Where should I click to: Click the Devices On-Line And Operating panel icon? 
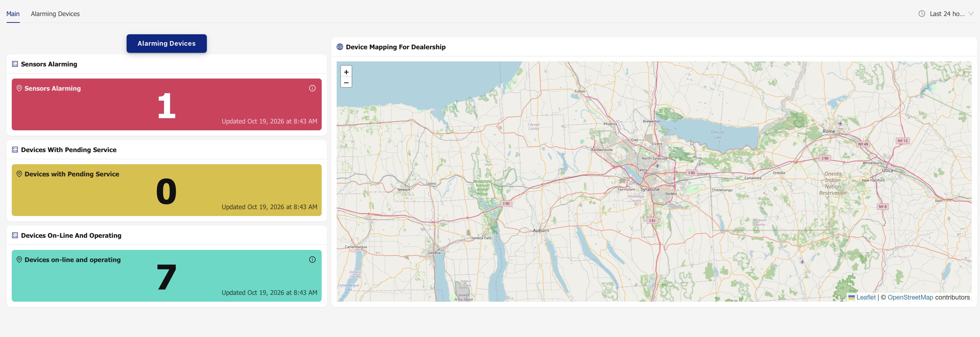coord(15,235)
